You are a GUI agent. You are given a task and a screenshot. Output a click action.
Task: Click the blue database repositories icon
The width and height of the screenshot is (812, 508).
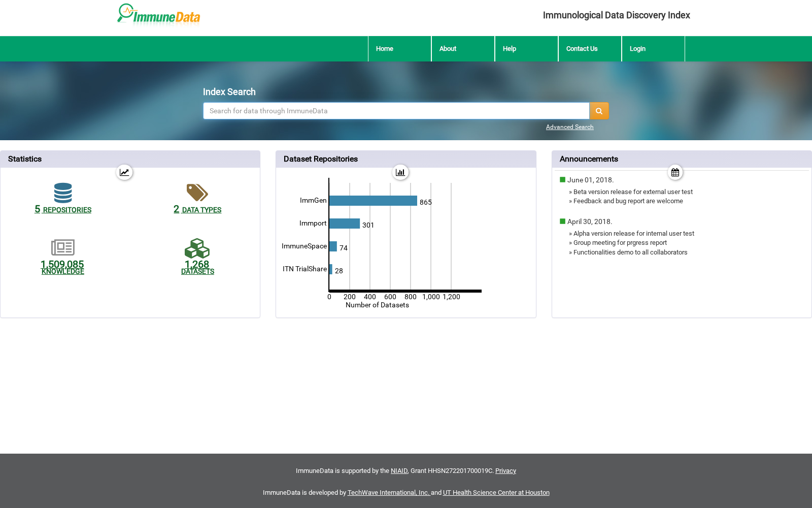pos(63,193)
